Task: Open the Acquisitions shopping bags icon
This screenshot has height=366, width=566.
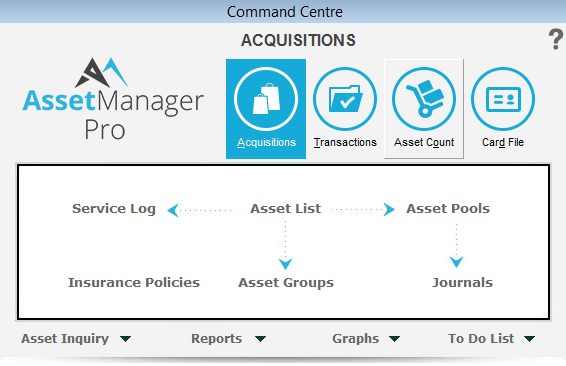Action: [266, 99]
